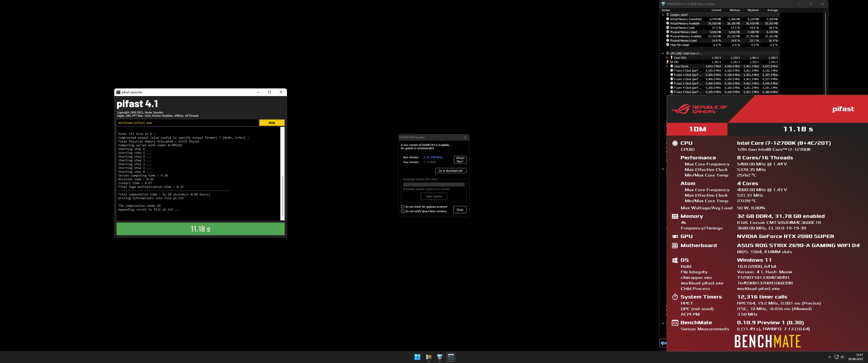Screen dimensions: 868x363
Task: Click the Start Update button
Action: tap(434, 196)
